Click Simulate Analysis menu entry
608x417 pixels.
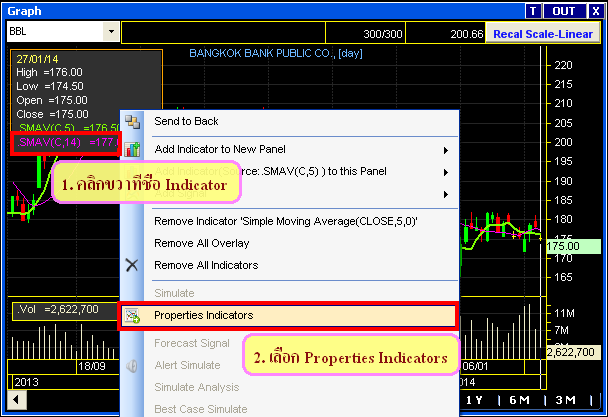(196, 387)
